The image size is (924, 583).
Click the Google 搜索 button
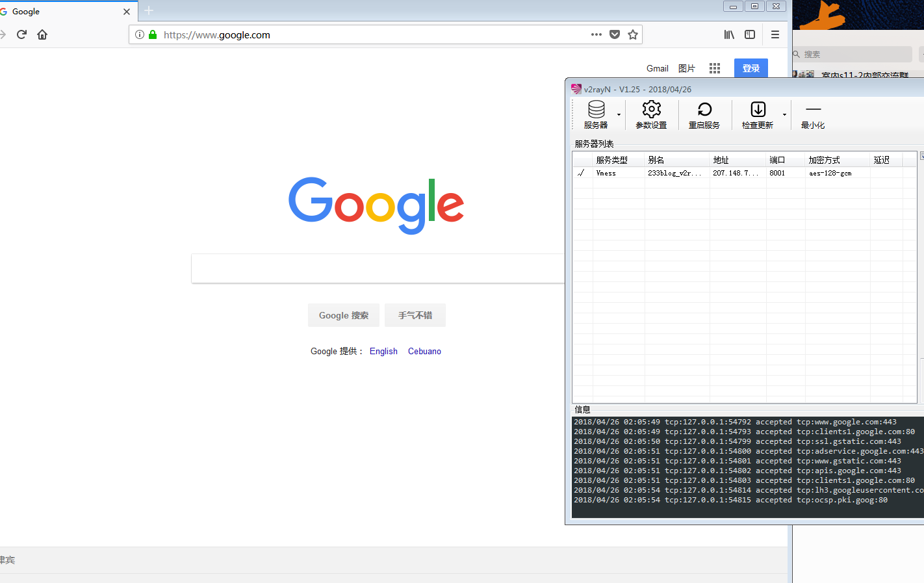(x=344, y=315)
